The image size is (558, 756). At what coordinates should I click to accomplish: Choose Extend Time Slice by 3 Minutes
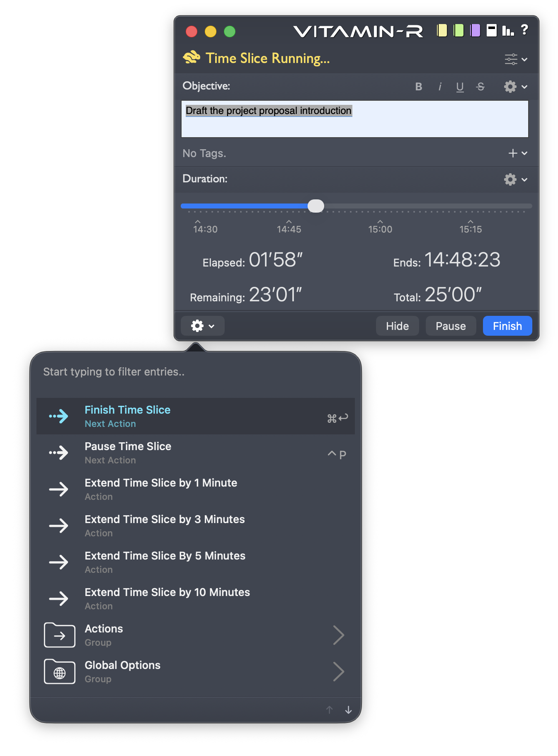[196, 526]
